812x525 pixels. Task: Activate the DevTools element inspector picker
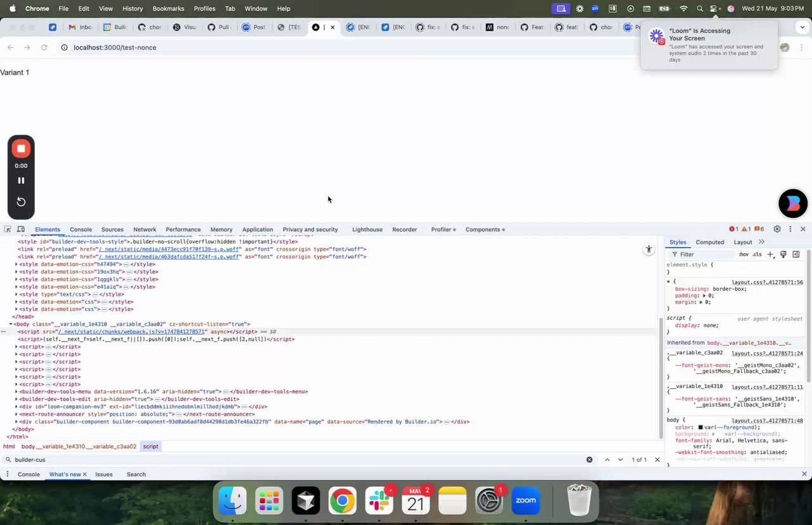coord(8,229)
